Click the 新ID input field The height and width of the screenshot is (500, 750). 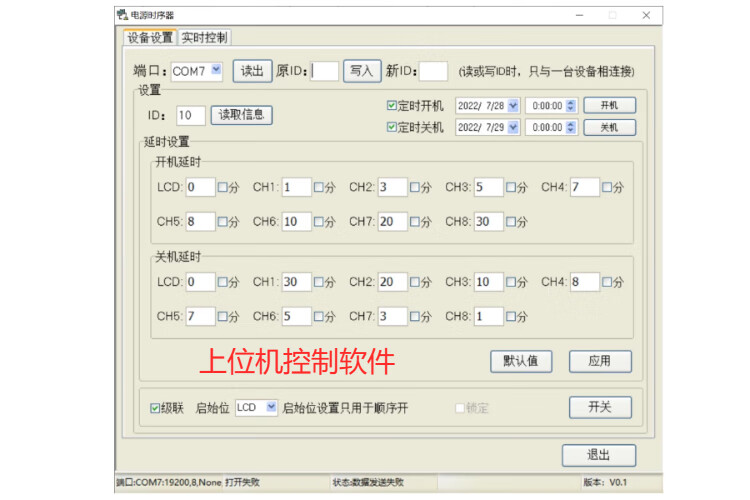(433, 71)
